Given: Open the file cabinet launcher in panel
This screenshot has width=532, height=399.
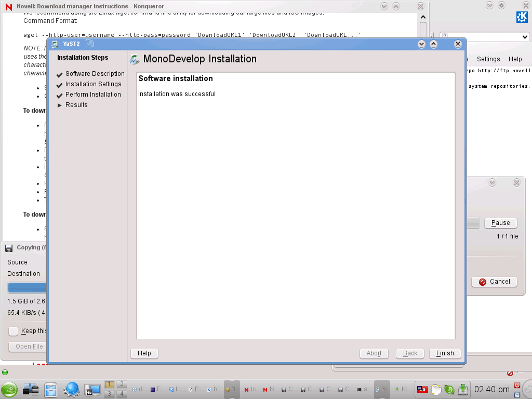Looking at the screenshot, I should pos(50,390).
